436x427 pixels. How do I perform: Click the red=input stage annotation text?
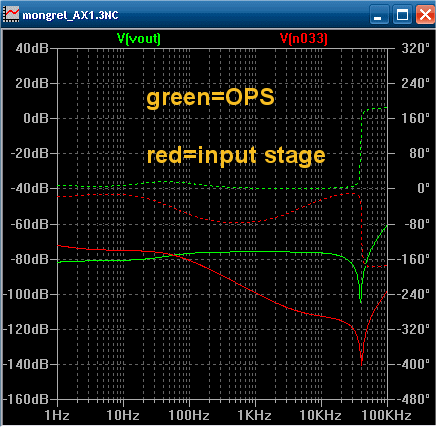point(236,156)
